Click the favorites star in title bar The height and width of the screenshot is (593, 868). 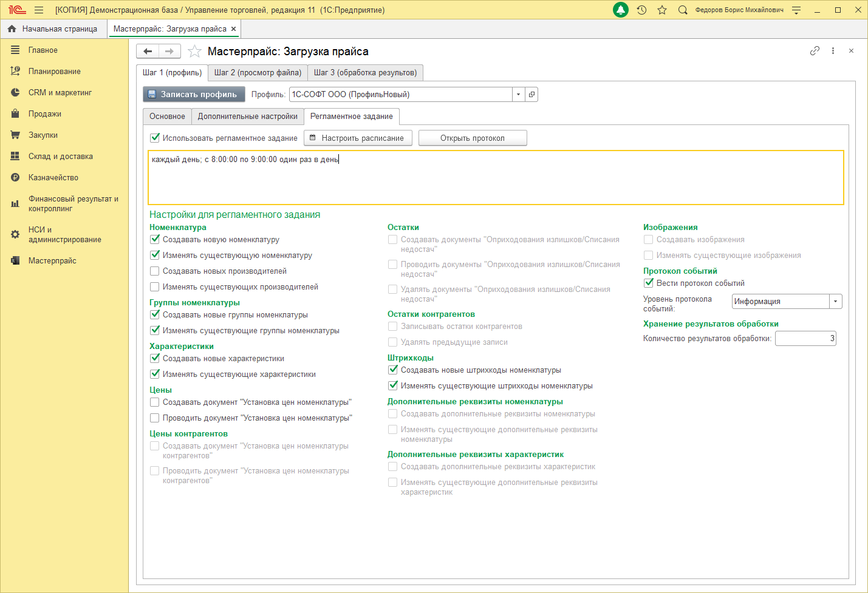(x=662, y=10)
